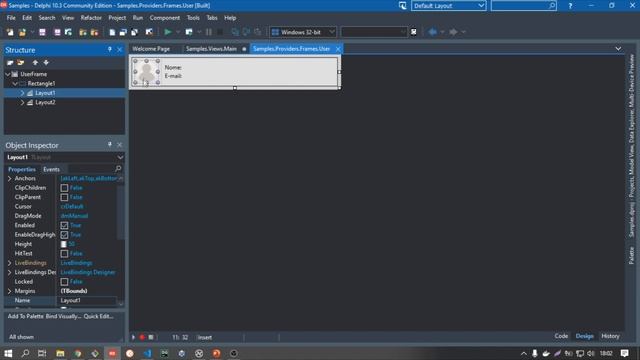
Task: Open the Windows 32-bit platform dropdown
Action: point(331,32)
